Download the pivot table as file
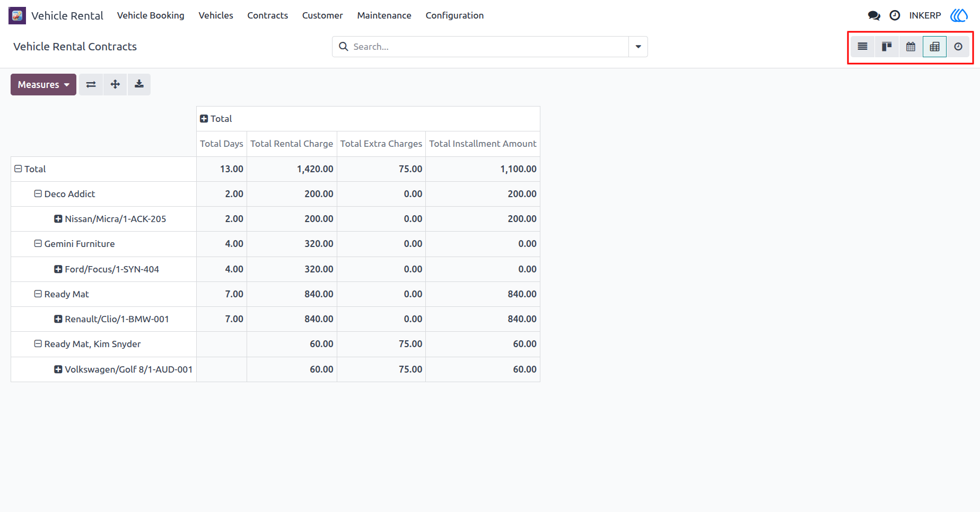980x512 pixels. [139, 84]
